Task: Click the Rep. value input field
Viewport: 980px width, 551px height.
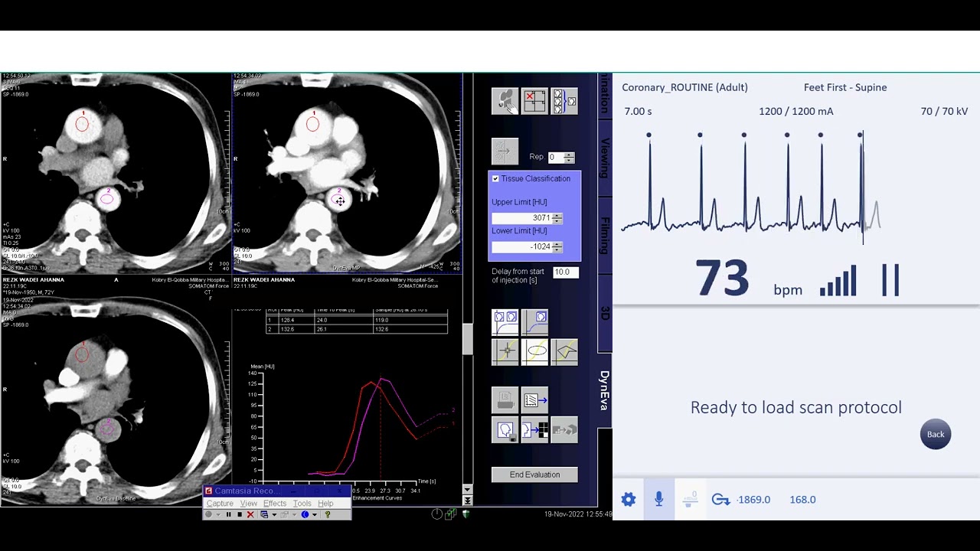Action: 554,157
